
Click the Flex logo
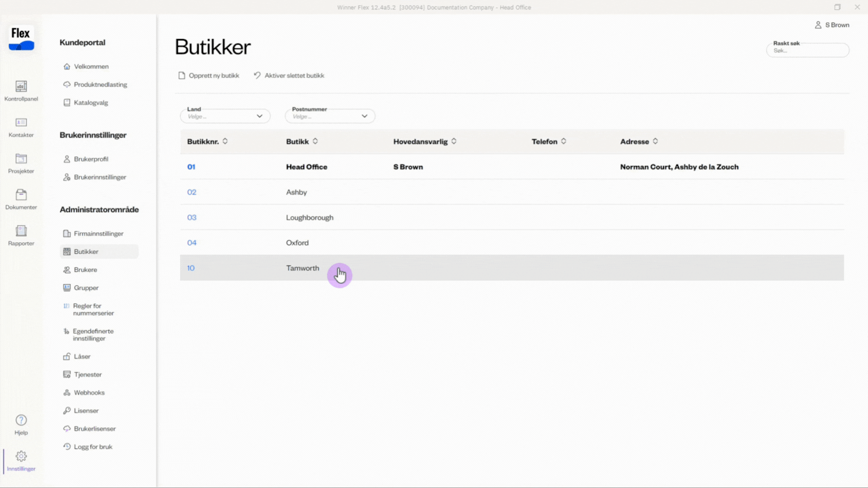point(21,38)
